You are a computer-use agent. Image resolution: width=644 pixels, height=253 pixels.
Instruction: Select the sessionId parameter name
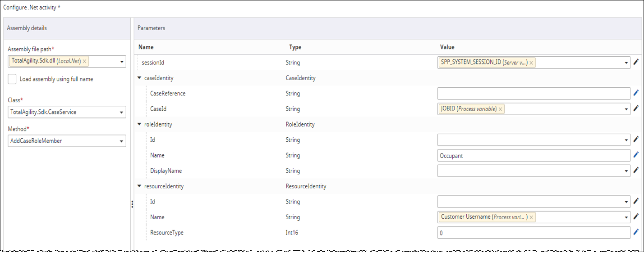point(153,63)
